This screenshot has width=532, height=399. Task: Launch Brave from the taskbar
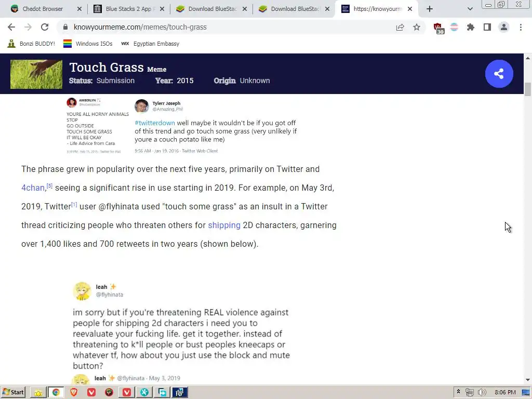coord(74,393)
